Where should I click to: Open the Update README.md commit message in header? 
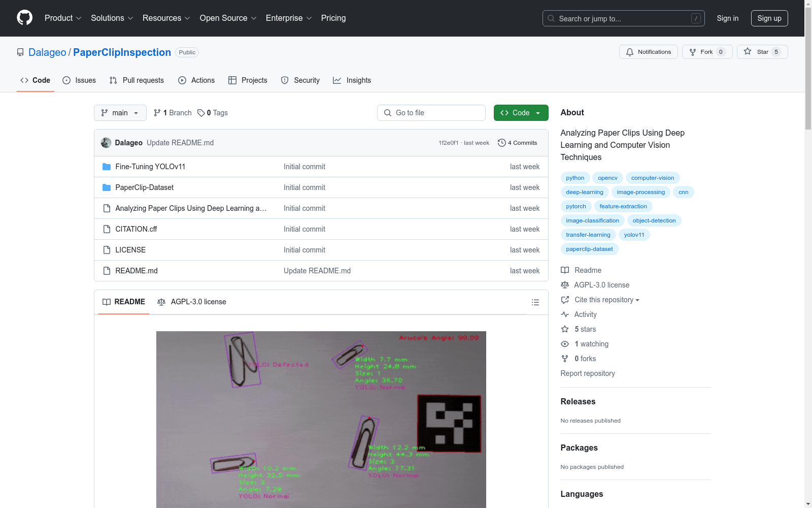coord(180,143)
